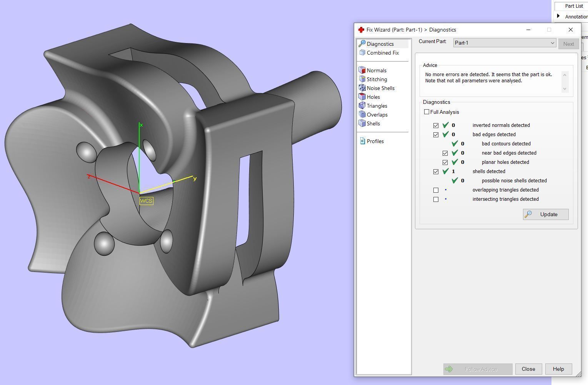Click the Stitching icon
This screenshot has width=588, height=385.
362,79
